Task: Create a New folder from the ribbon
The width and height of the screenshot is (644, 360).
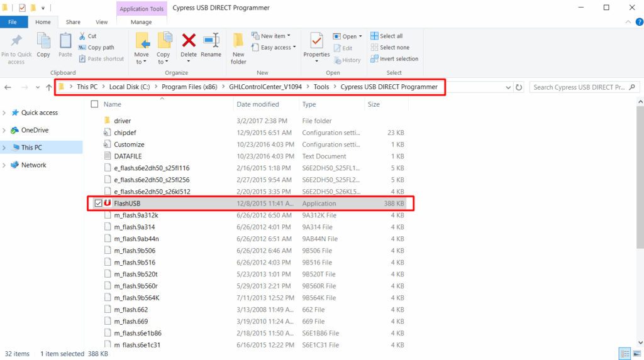Action: click(238, 48)
